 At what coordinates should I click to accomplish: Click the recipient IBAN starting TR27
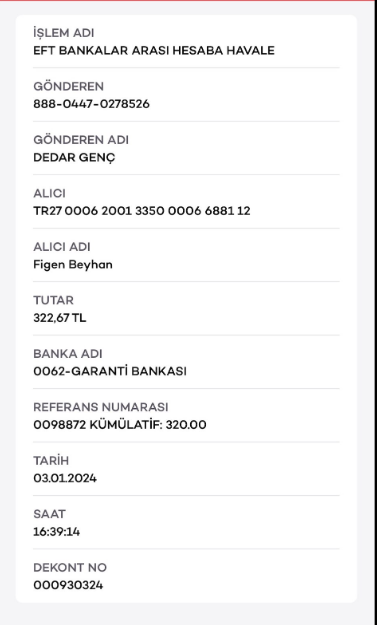[141, 211]
